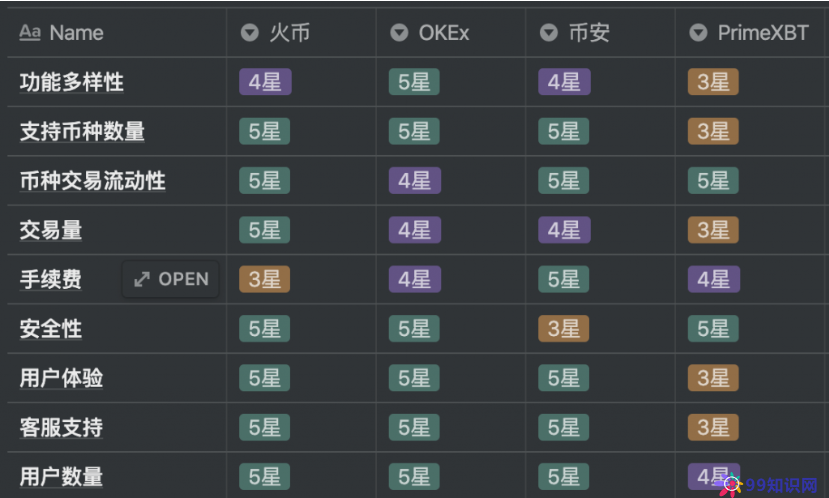Click the expand arrows icon on OPEN button
This screenshot has height=498, width=829.
pos(142,279)
